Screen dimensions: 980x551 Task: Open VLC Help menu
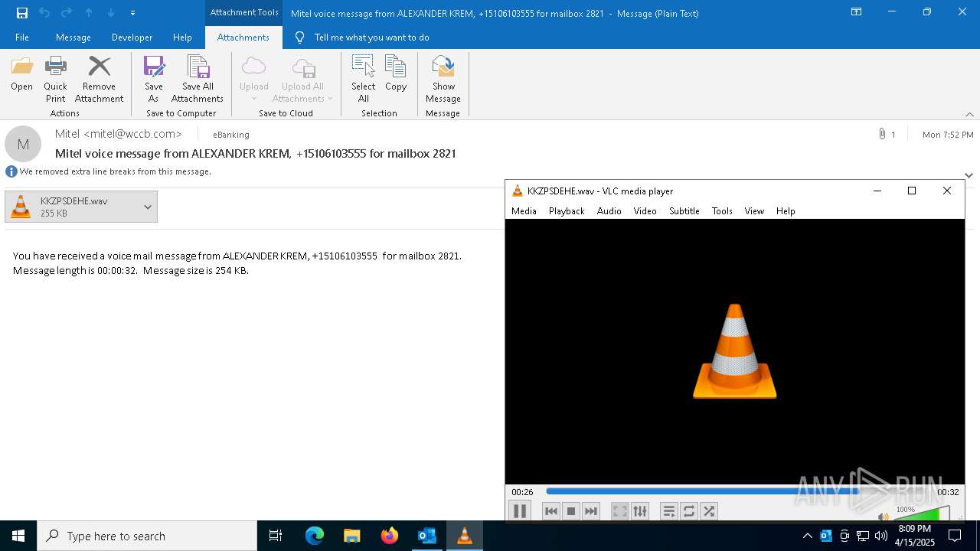pyautogui.click(x=786, y=211)
